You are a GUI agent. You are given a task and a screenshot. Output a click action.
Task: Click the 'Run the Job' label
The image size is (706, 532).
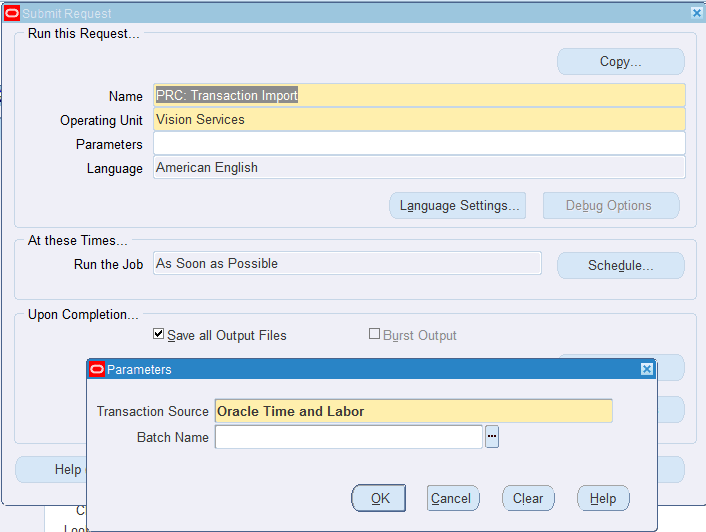[109, 264]
